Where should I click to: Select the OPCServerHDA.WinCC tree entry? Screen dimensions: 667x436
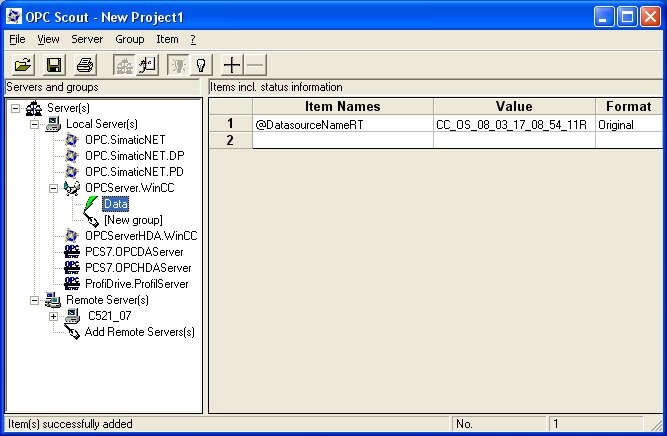coord(141,236)
